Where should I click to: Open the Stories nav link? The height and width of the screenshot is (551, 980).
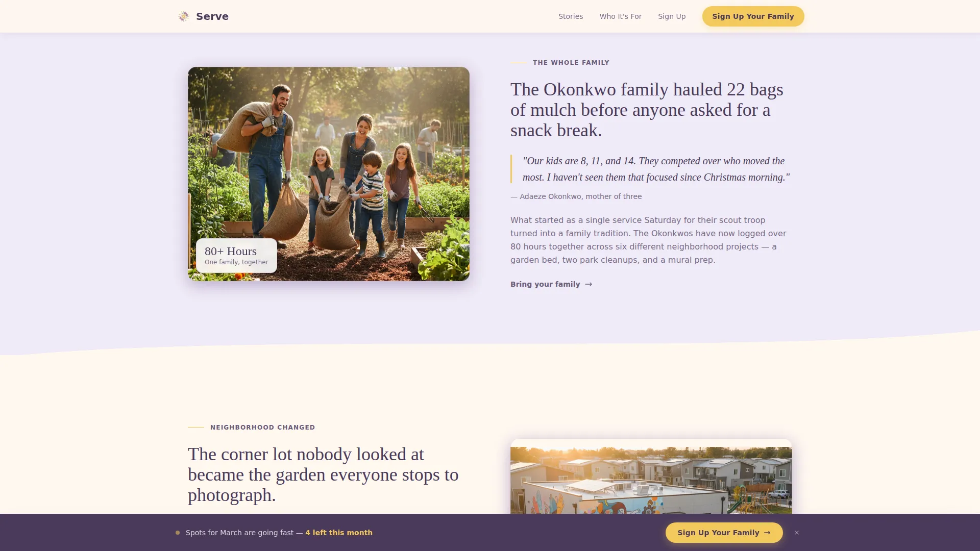[571, 16]
